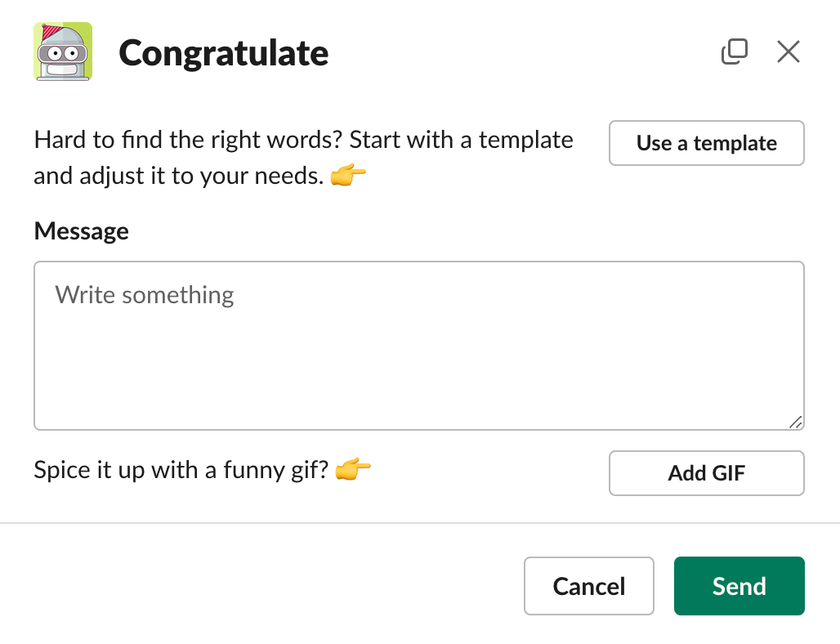Close the Congratulate dialog with the X
The height and width of the screenshot is (644, 840).
click(788, 52)
